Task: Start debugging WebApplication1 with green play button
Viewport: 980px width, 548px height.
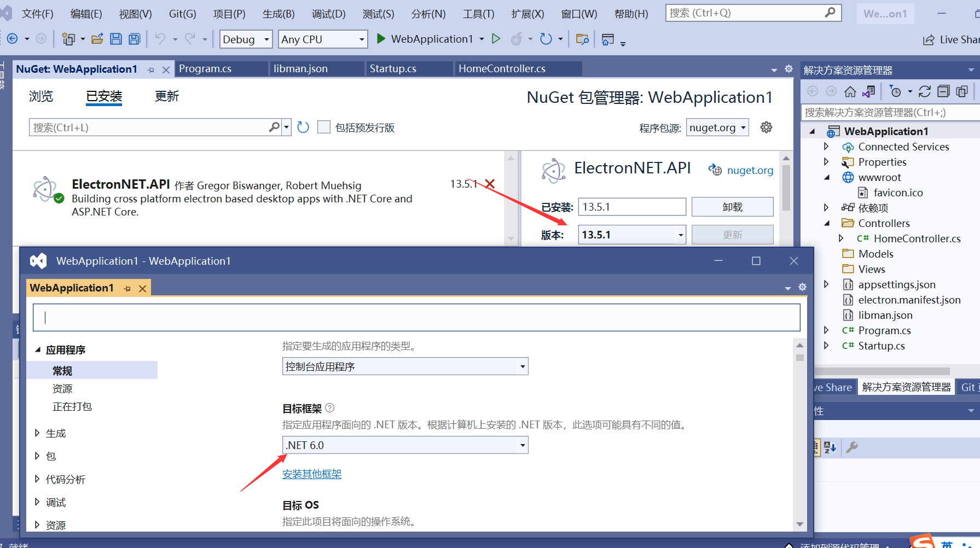Action: [x=381, y=39]
